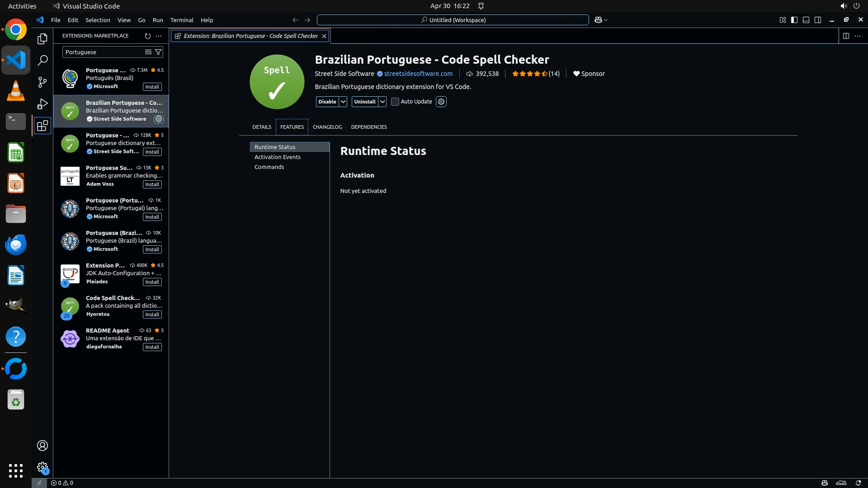Image resolution: width=868 pixels, height=488 pixels.
Task: Open extensions view more actions menu
Action: (159, 36)
